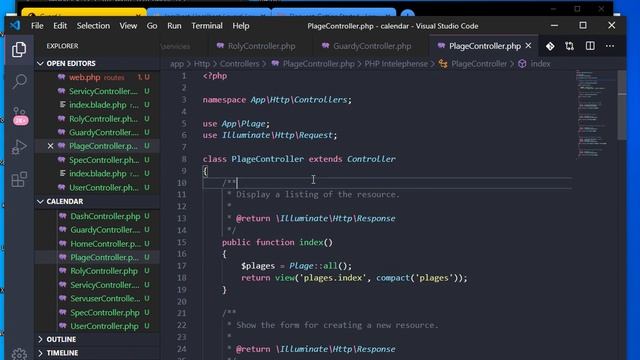Open the Manage gear at bottom left
640x360 pixels.
(x=19, y=354)
